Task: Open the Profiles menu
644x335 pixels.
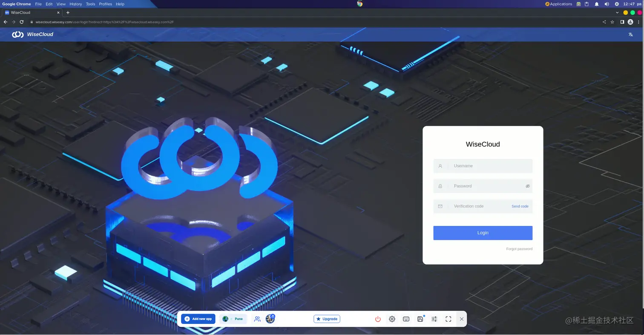Action: point(105,4)
